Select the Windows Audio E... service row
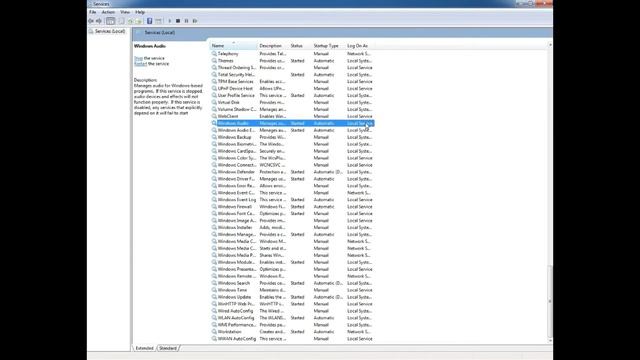Image resolution: width=640 pixels, height=360 pixels. point(292,130)
